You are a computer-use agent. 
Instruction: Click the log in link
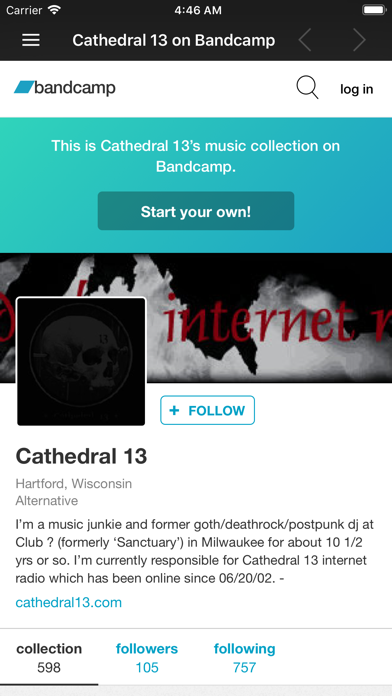click(356, 89)
